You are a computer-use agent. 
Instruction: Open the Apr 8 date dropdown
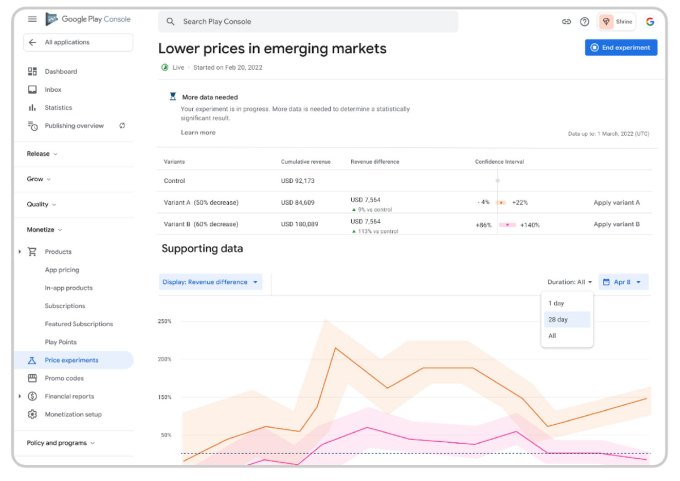(x=624, y=282)
